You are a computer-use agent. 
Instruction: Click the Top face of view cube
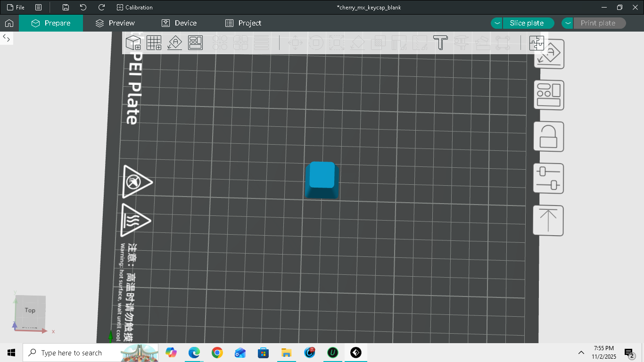click(x=30, y=310)
